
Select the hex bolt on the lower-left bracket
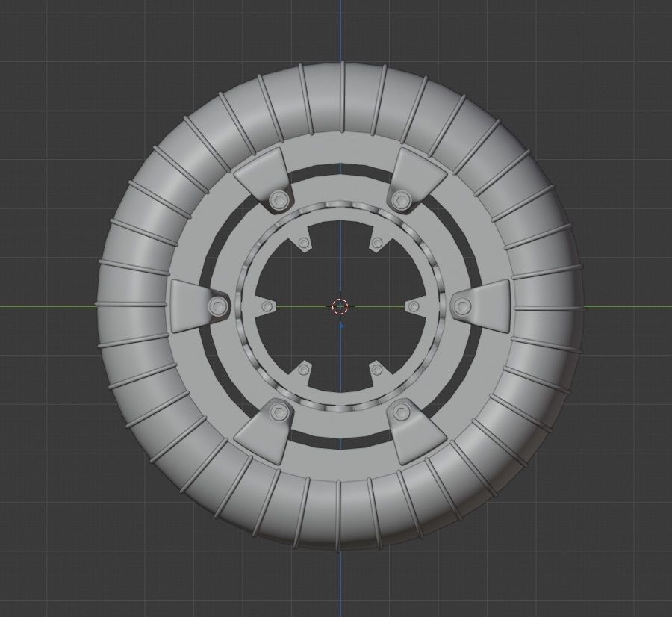pos(279,412)
